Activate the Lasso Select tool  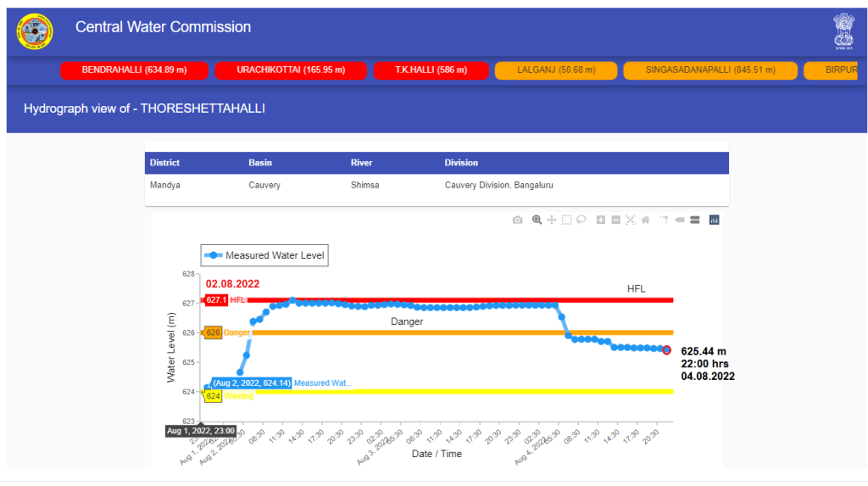point(581,220)
